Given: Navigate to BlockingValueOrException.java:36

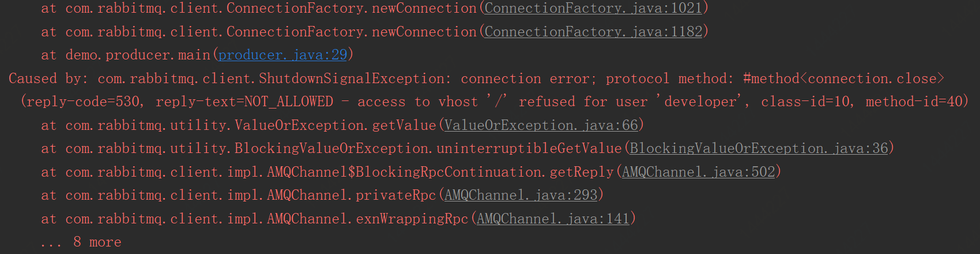Looking at the screenshot, I should (759, 148).
